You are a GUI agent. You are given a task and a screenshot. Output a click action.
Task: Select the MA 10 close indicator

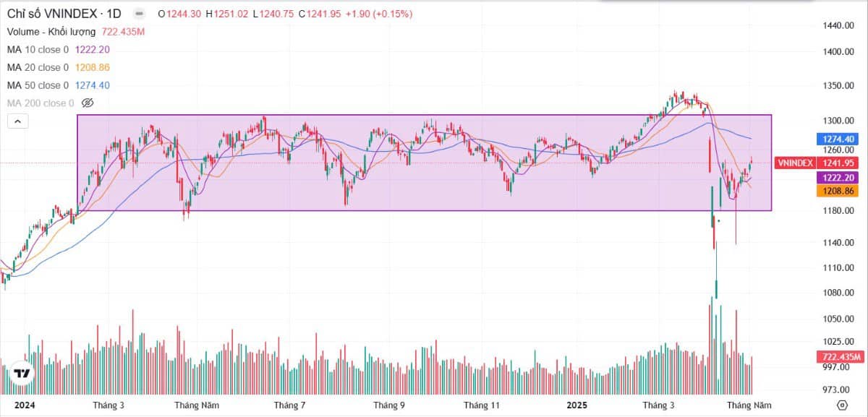click(38, 49)
